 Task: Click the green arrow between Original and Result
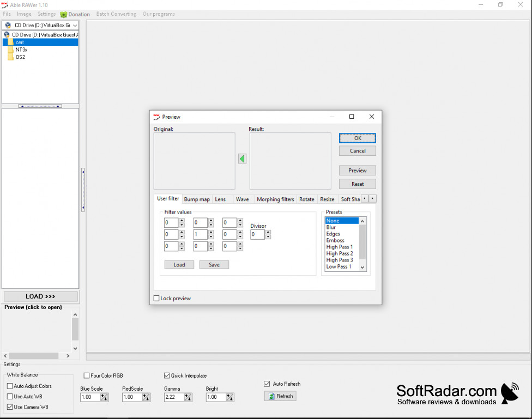coord(242,159)
